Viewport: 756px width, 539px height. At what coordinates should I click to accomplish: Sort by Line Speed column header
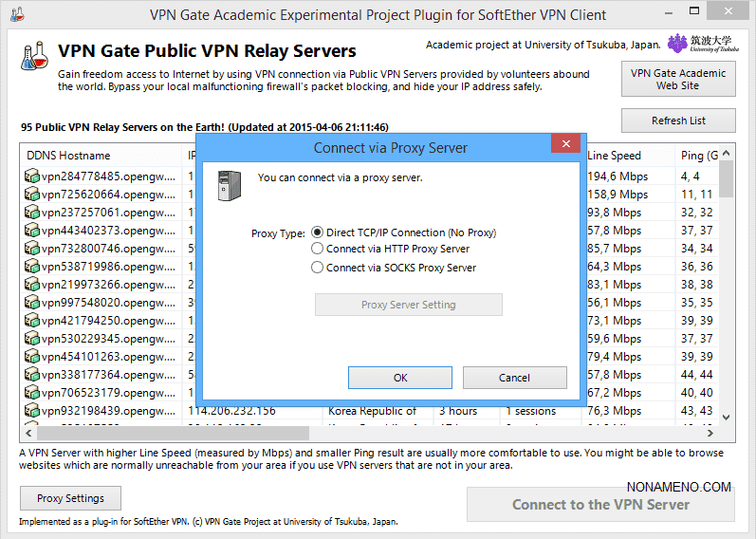coord(629,156)
